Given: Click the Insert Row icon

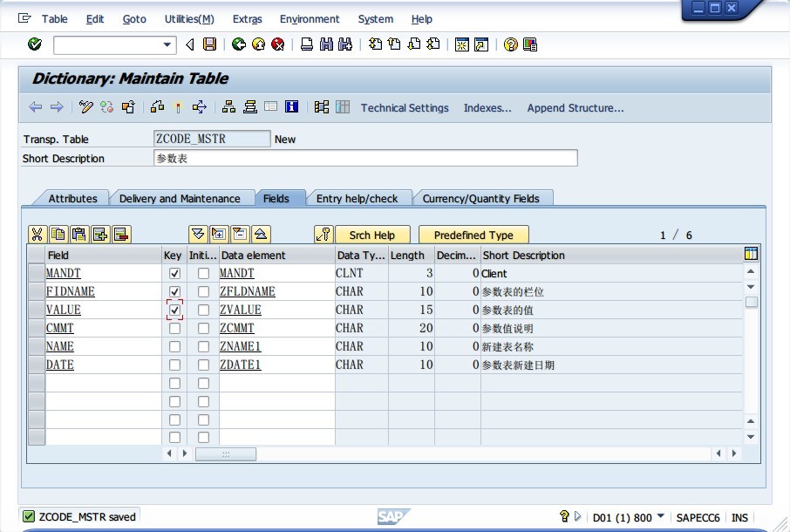Looking at the screenshot, I should point(100,235).
